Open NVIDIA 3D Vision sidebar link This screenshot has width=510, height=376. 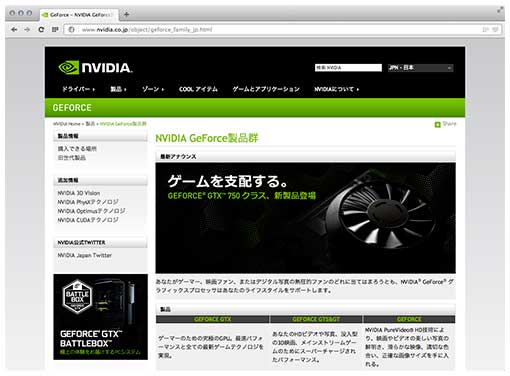[x=79, y=193]
